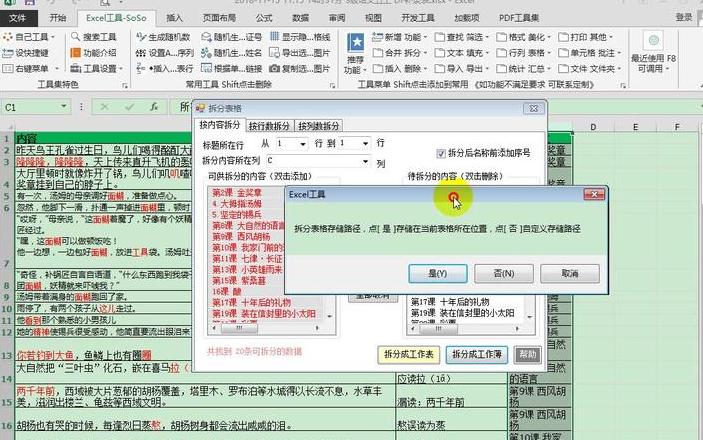Open the 推荐功能 star book icon
The height and width of the screenshot is (440, 703).
point(356,43)
